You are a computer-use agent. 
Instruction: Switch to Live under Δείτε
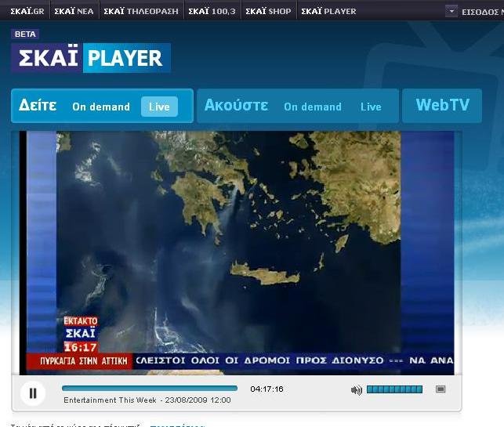point(159,107)
